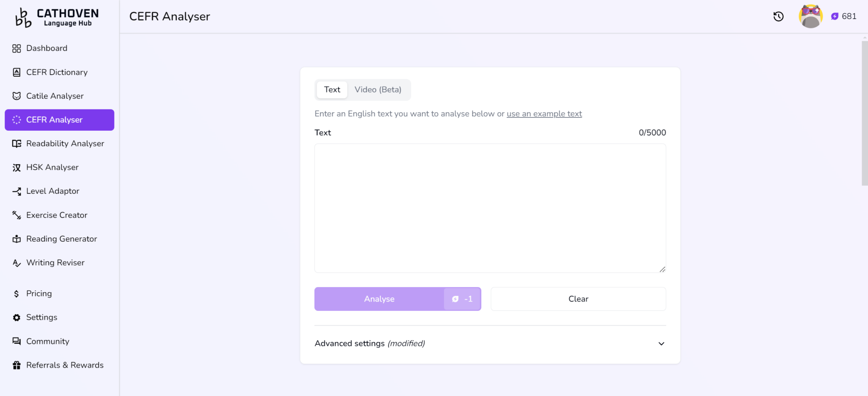Image resolution: width=868 pixels, height=396 pixels.
Task: Open the Reading Generator
Action: (61, 239)
